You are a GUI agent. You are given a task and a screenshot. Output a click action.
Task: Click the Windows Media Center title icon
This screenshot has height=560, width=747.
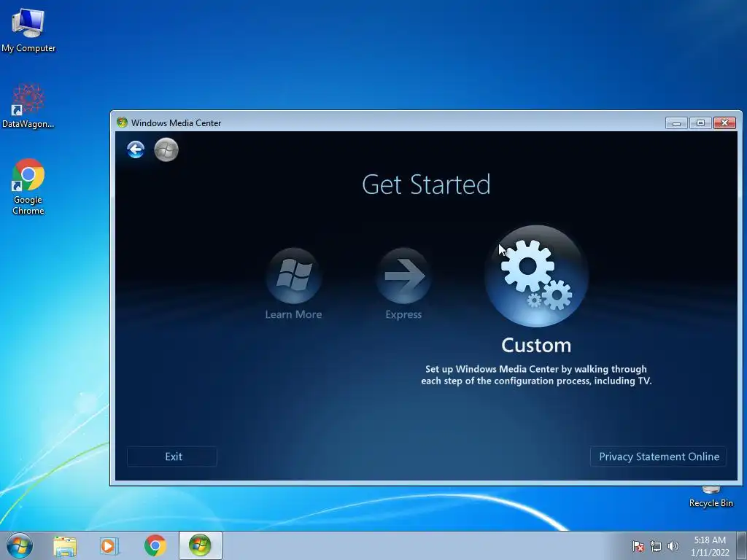coord(122,122)
